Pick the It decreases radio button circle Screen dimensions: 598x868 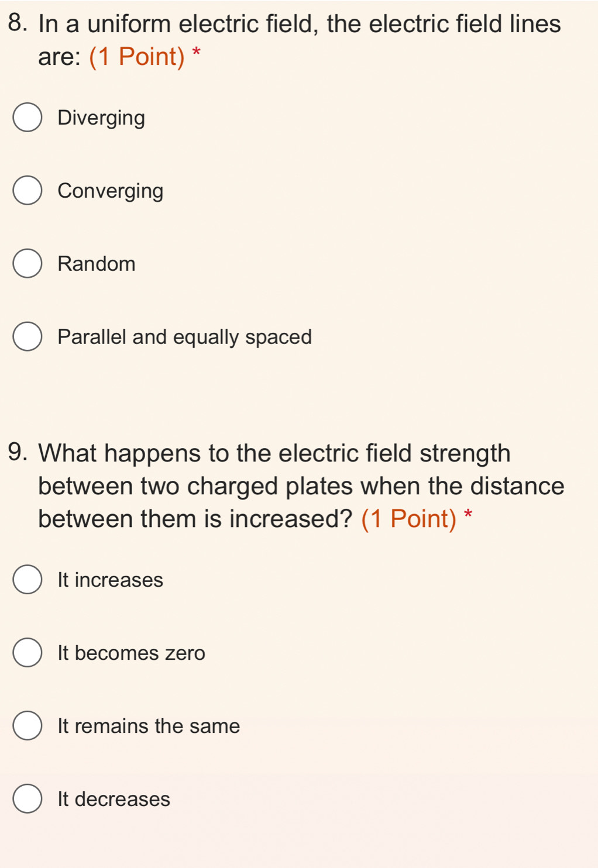[x=28, y=799]
